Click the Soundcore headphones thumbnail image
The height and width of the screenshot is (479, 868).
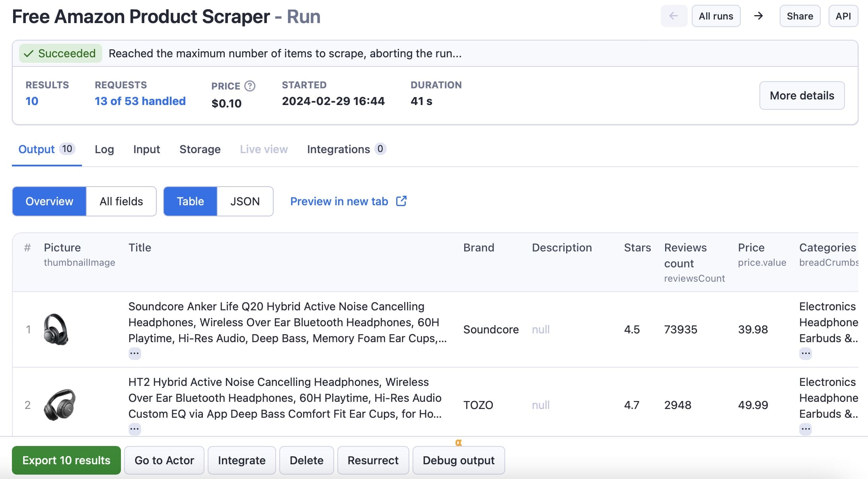pyautogui.click(x=57, y=329)
